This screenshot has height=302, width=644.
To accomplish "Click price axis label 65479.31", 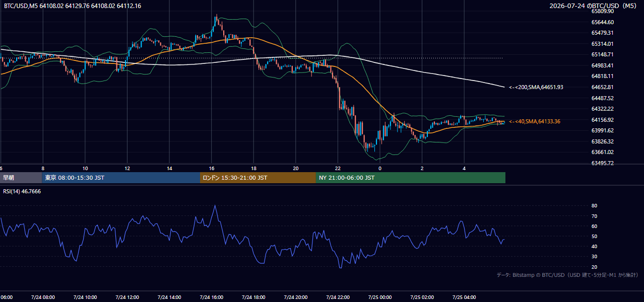I will coord(603,33).
